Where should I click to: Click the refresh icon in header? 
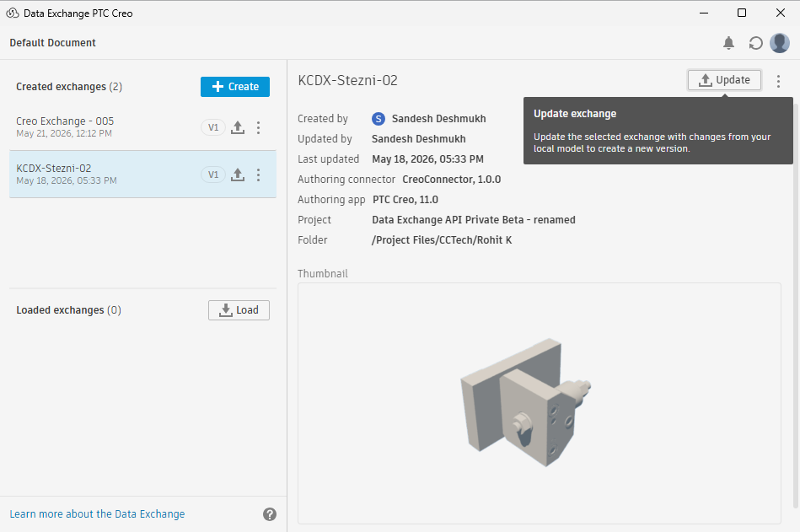click(755, 43)
